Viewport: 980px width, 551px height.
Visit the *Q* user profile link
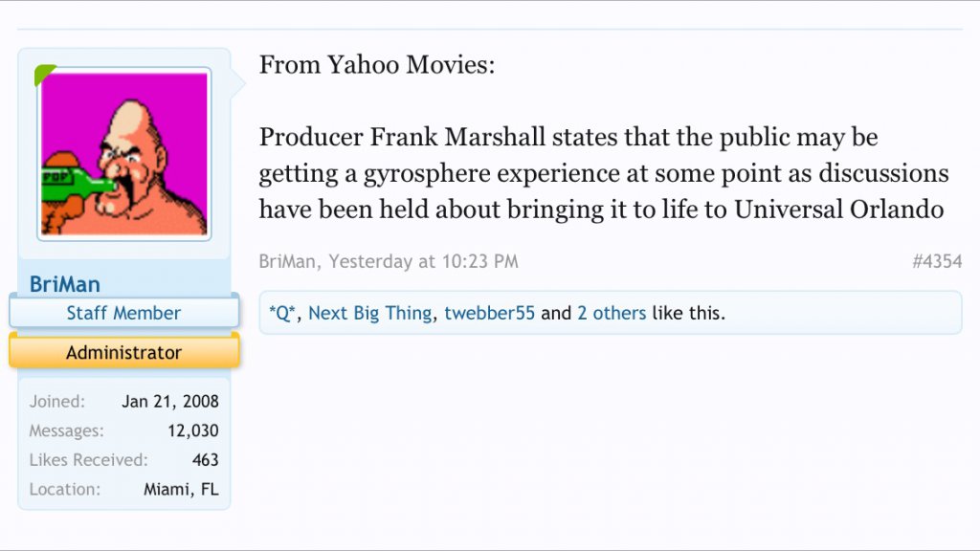click(283, 313)
